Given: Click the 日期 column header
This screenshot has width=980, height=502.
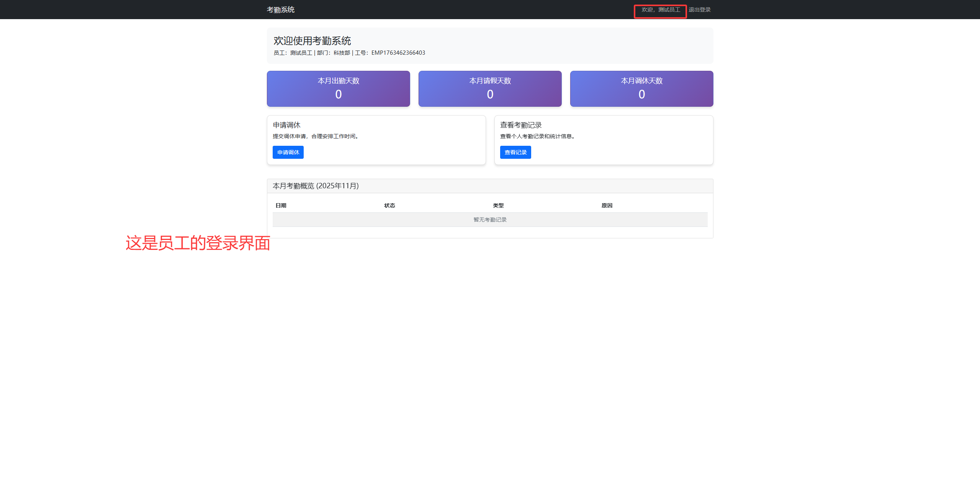Looking at the screenshot, I should [x=281, y=205].
